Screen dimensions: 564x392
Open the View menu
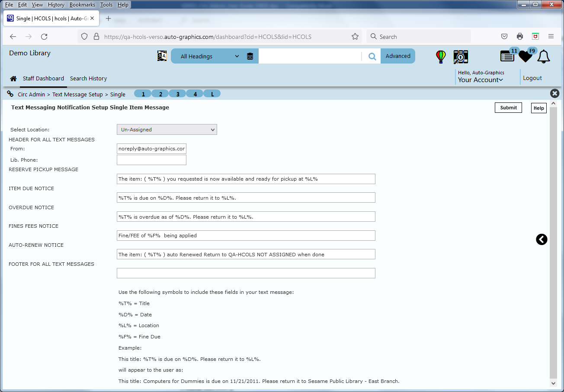point(38,5)
